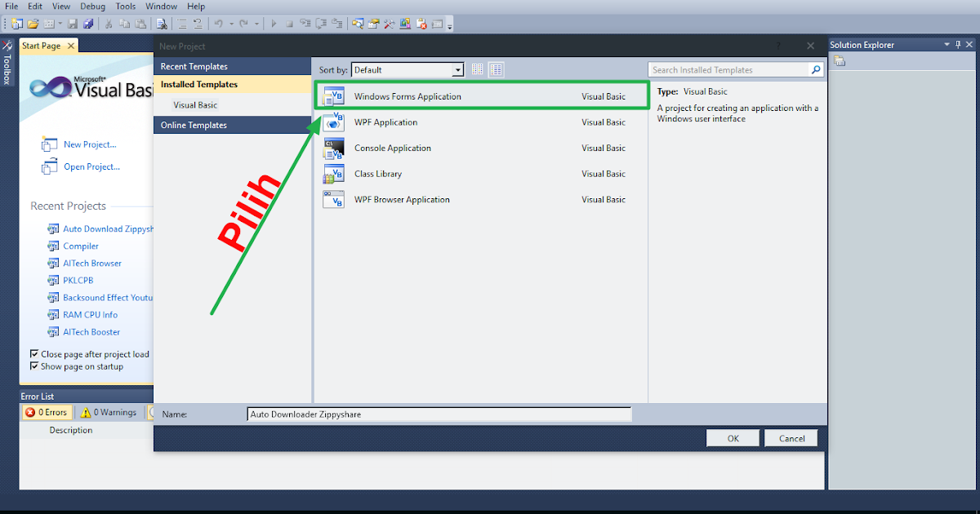Click the Cancel button
The image size is (980, 514).
[x=790, y=437]
